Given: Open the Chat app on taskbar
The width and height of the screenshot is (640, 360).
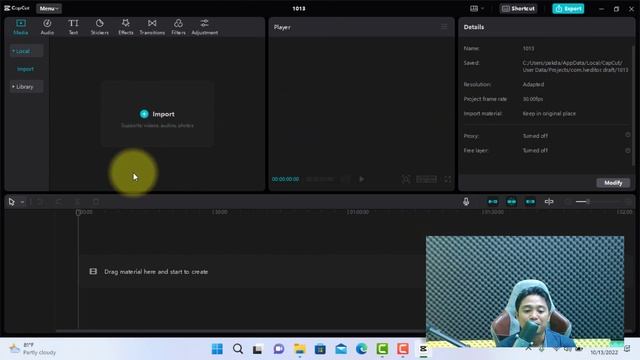Looking at the screenshot, I should coord(279,349).
